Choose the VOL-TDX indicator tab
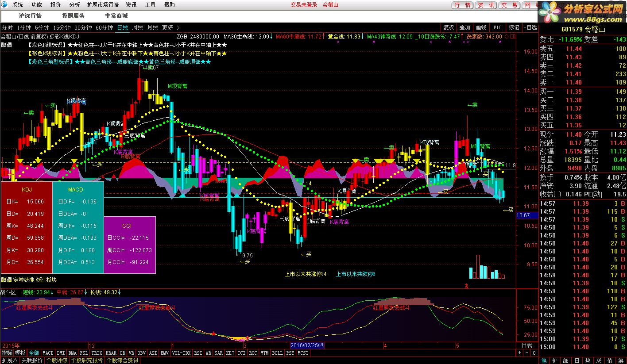 [182, 353]
